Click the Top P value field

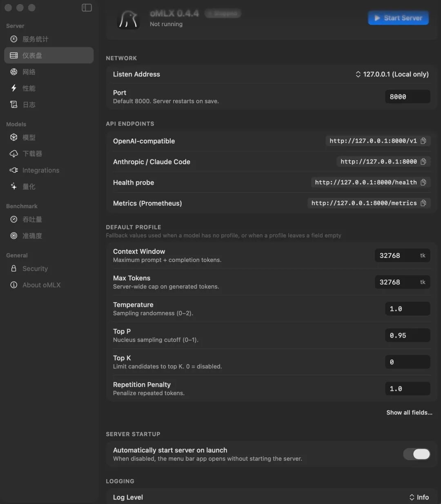point(408,335)
